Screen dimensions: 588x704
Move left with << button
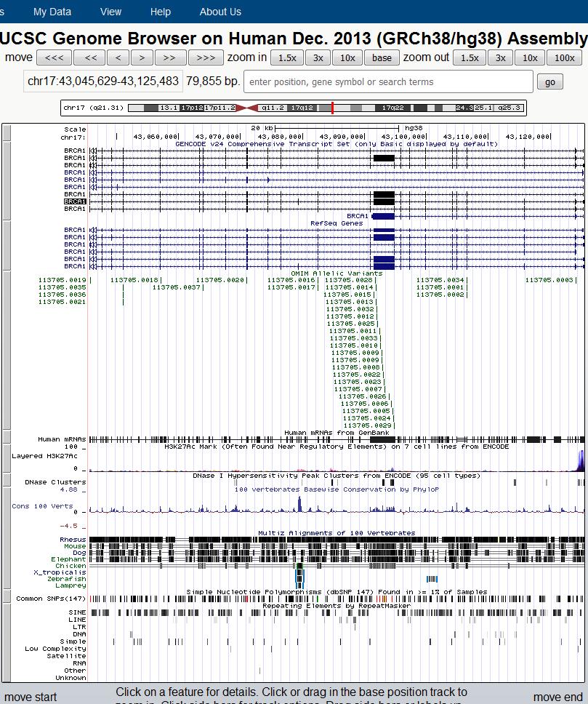click(89, 58)
